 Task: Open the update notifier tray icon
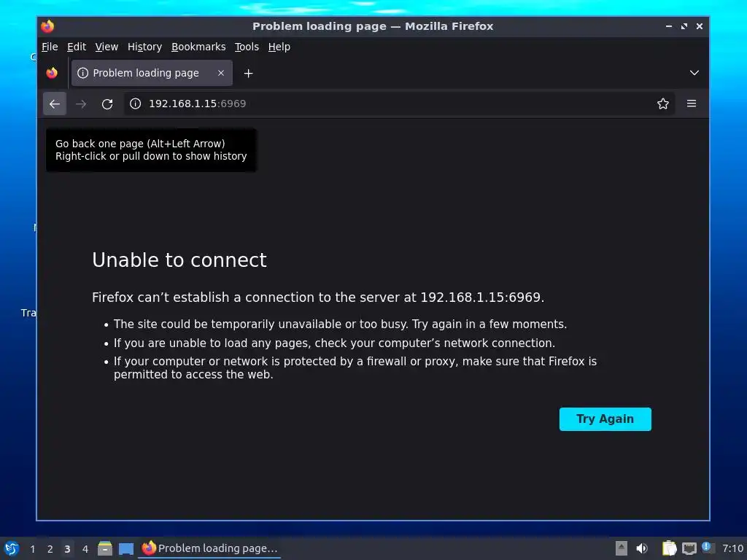[708, 548]
